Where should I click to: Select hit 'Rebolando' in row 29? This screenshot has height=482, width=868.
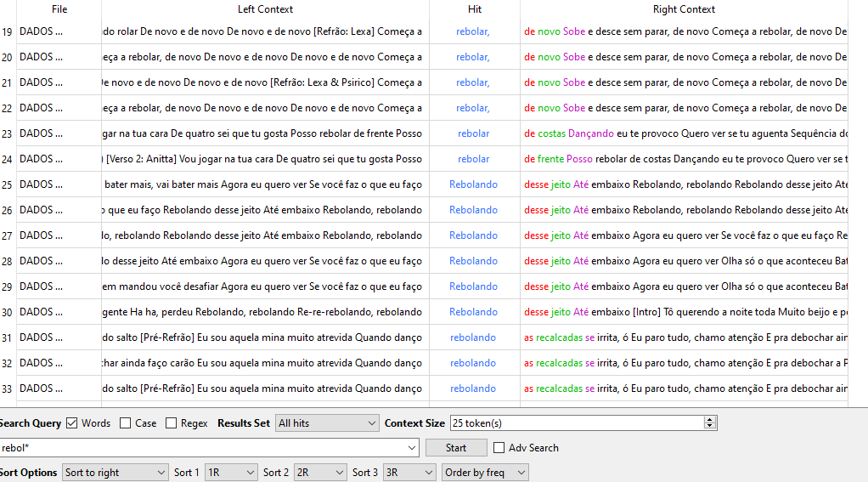click(473, 286)
